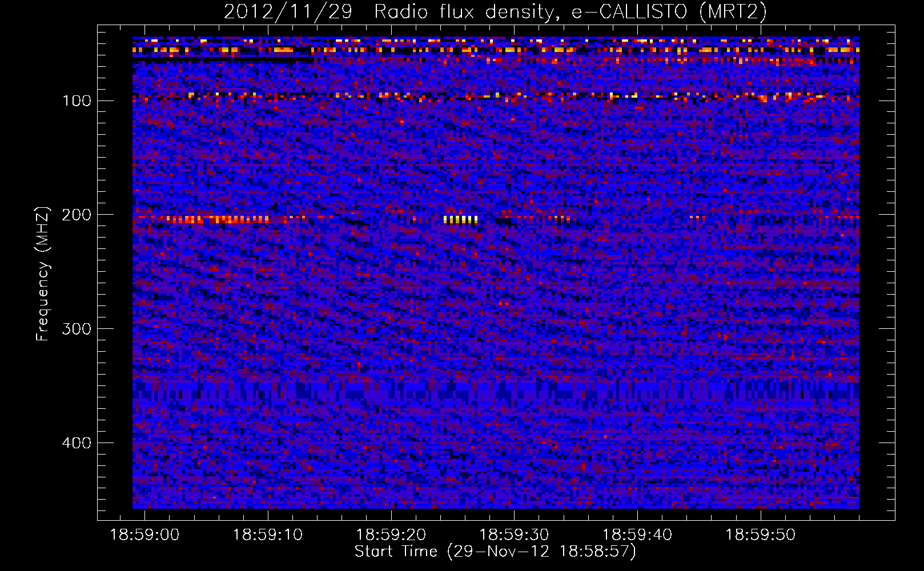Click the bright yellow burst near 200 MHz
Image resolution: width=924 pixels, height=571 pixels.
pyautogui.click(x=460, y=220)
